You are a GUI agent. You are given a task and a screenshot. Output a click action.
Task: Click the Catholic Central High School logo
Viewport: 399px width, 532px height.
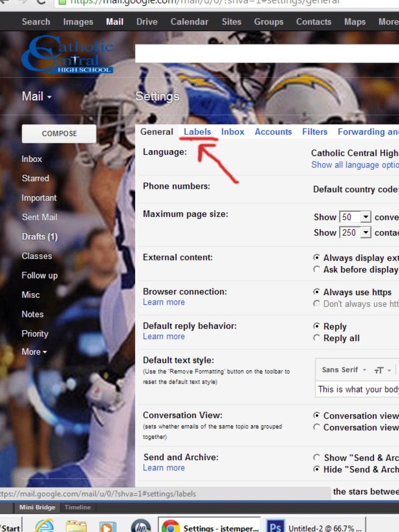(x=67, y=55)
